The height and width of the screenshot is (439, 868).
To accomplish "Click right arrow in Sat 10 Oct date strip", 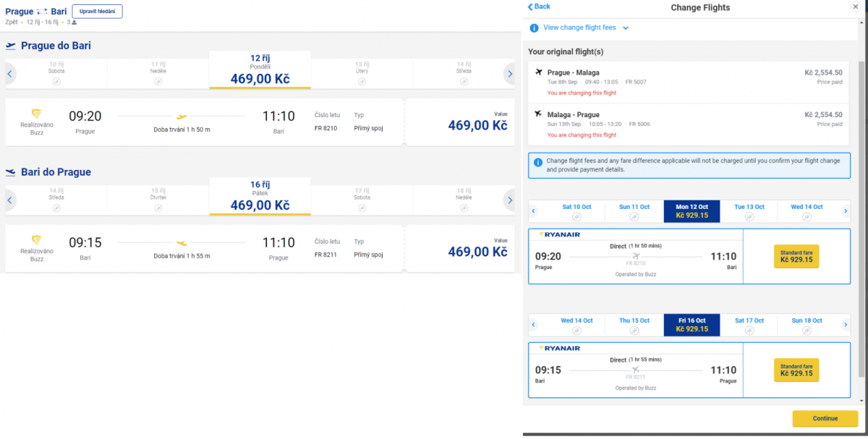I will (845, 211).
